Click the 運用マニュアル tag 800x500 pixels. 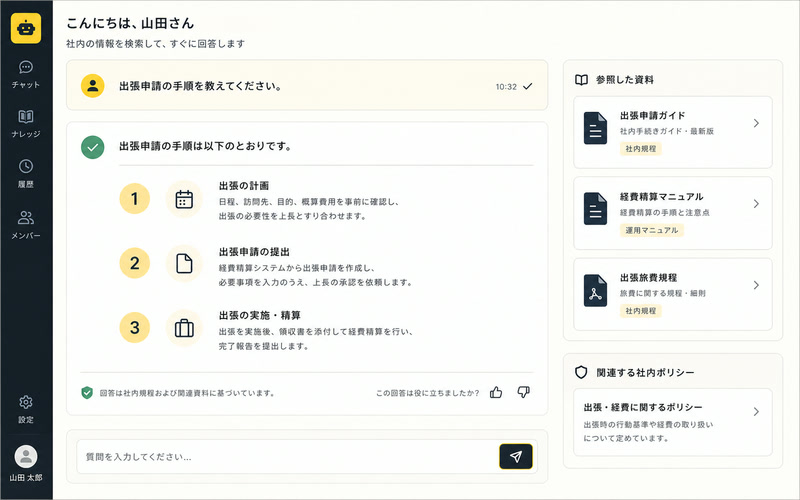click(652, 230)
